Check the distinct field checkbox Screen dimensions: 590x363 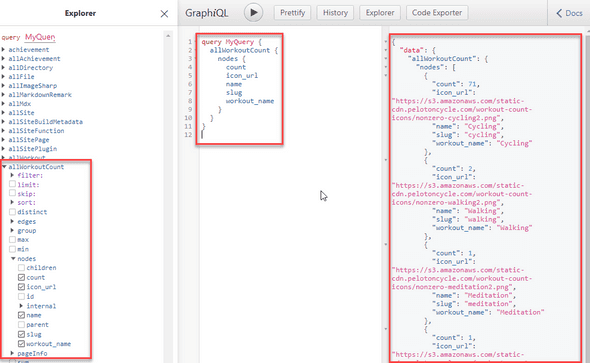click(12, 212)
